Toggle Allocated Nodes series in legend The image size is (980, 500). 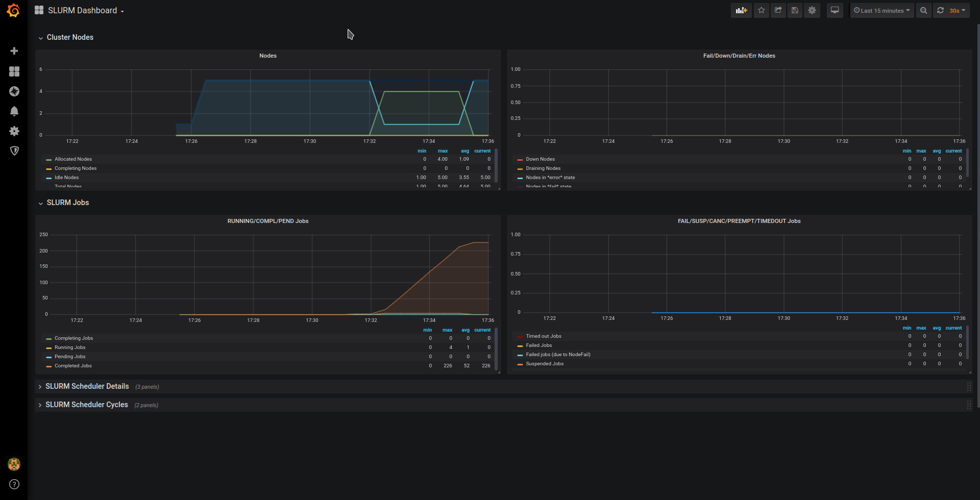click(73, 159)
